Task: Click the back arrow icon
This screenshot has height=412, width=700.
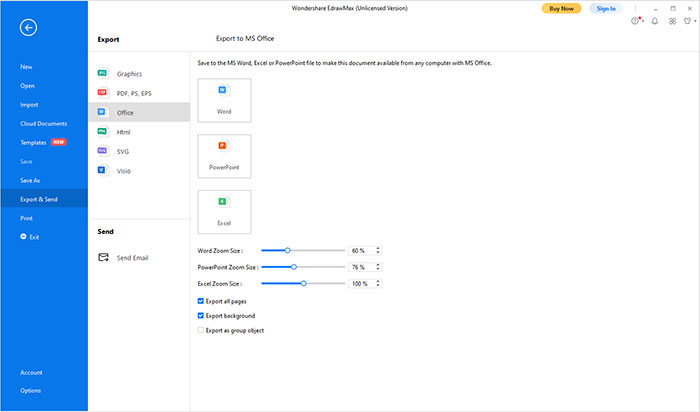Action: [28, 28]
